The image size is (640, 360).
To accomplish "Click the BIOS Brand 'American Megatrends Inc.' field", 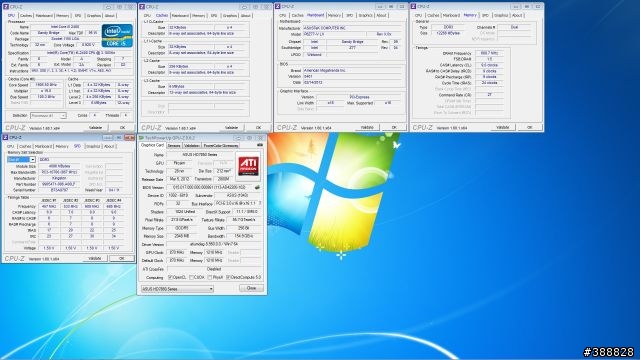I will click(x=353, y=71).
